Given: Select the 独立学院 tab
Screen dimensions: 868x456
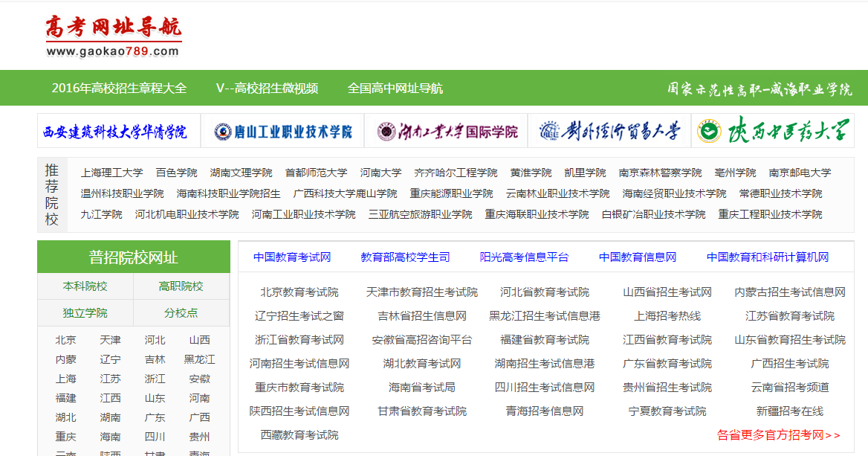Looking at the screenshot, I should [x=85, y=313].
